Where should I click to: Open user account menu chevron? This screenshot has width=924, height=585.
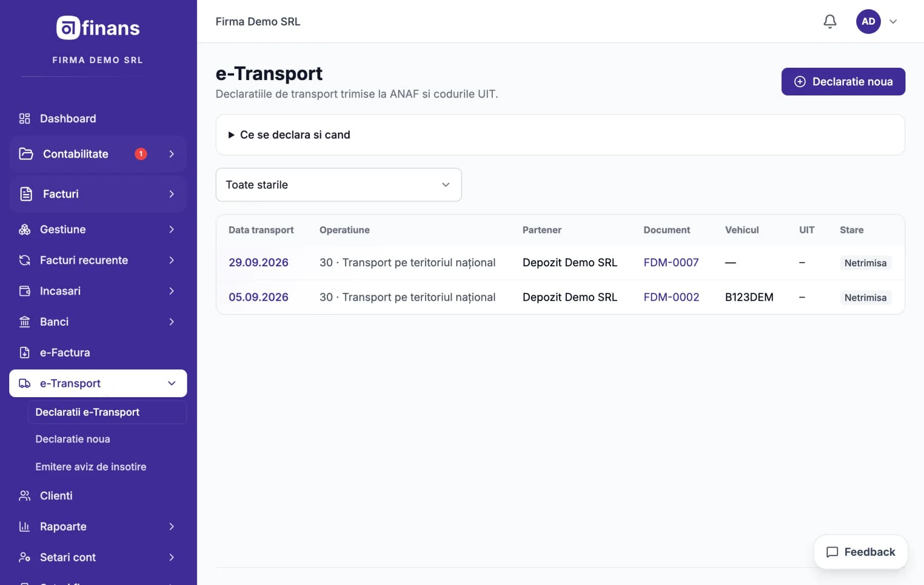coord(893,22)
